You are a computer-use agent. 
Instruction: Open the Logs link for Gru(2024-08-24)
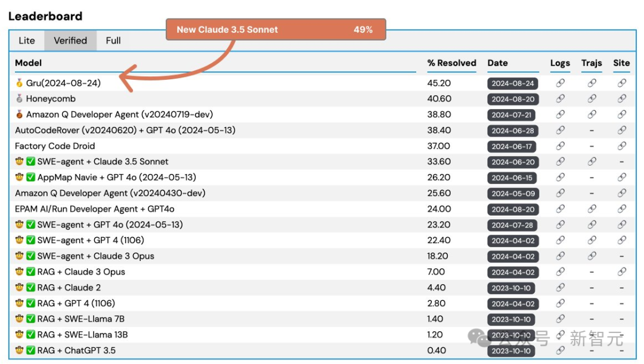tap(560, 83)
